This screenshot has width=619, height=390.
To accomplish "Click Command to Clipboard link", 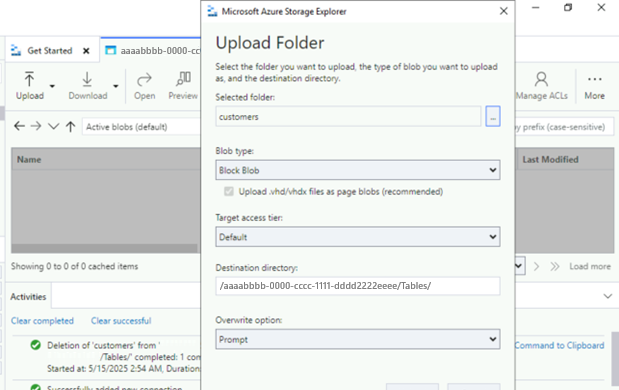I will point(559,345).
